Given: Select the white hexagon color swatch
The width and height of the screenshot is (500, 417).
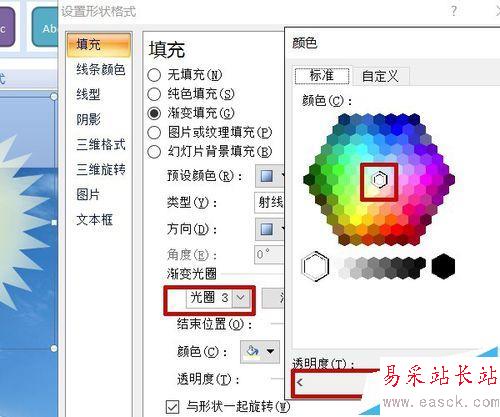Looking at the screenshot, I should 315,266.
